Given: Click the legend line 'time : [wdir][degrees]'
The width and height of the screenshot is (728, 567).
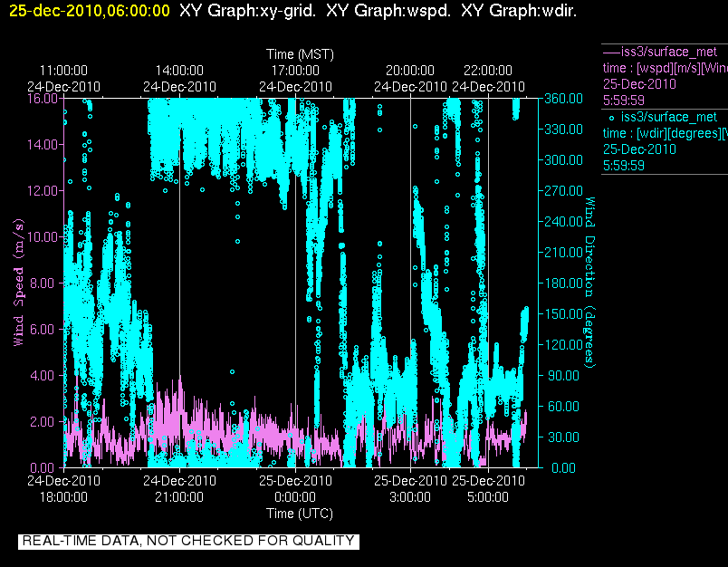Looking at the screenshot, I should (665, 133).
